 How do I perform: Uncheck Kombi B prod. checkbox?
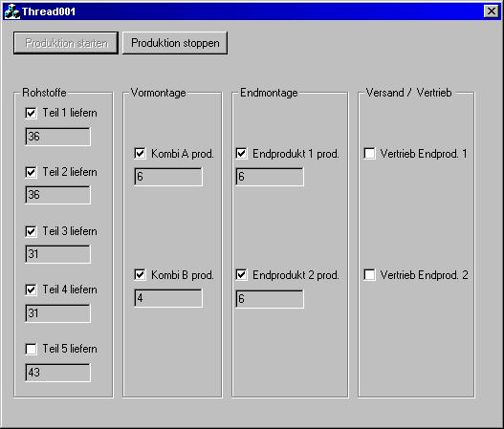click(x=140, y=275)
